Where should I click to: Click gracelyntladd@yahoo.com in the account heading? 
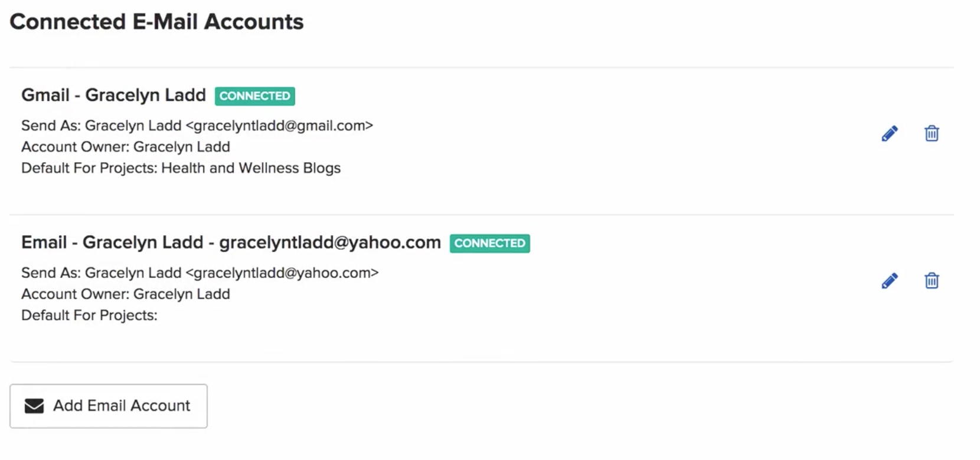point(330,242)
